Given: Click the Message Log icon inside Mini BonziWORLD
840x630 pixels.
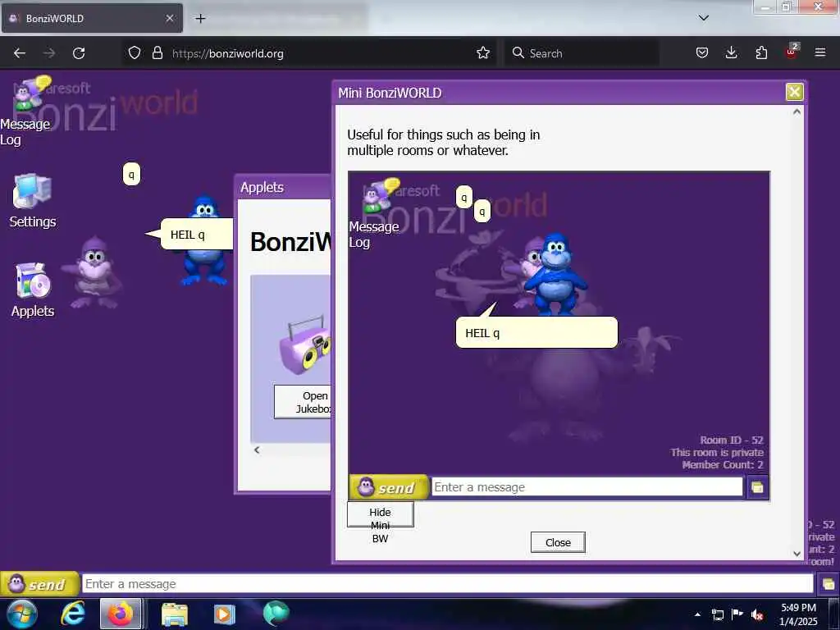Looking at the screenshot, I should coord(374,214).
